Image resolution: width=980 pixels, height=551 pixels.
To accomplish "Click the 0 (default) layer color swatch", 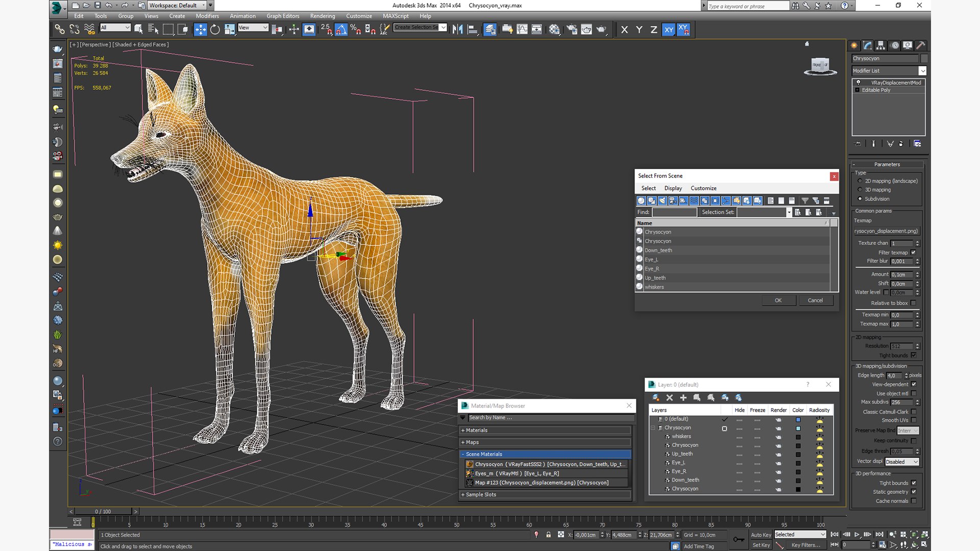I will tap(798, 419).
